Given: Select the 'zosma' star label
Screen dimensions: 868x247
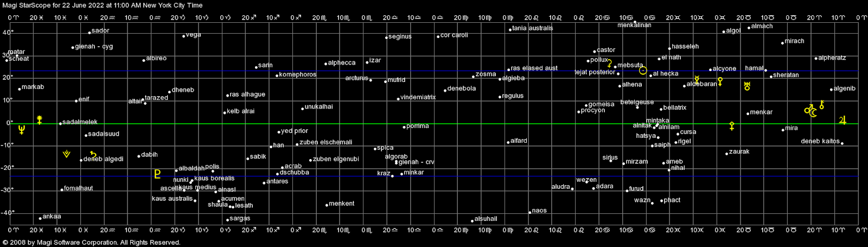Looking at the screenshot, I should (486, 74).
